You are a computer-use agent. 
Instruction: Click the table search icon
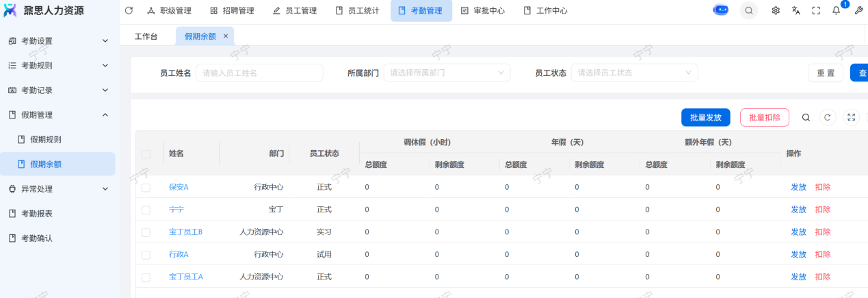pyautogui.click(x=806, y=117)
